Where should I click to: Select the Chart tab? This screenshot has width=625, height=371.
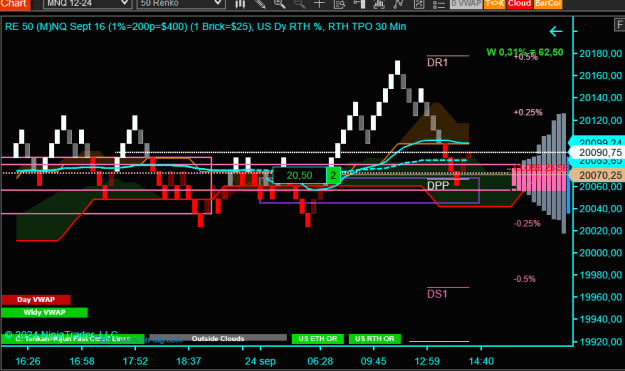tap(14, 4)
